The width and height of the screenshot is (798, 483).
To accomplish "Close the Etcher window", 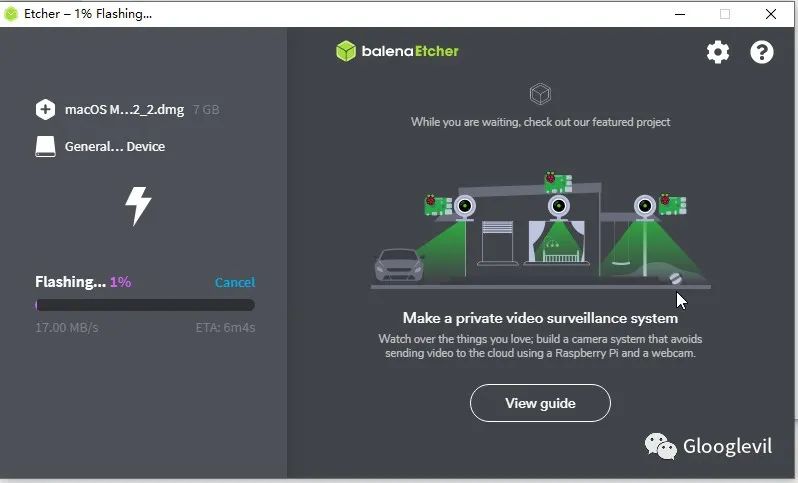I will (x=771, y=14).
